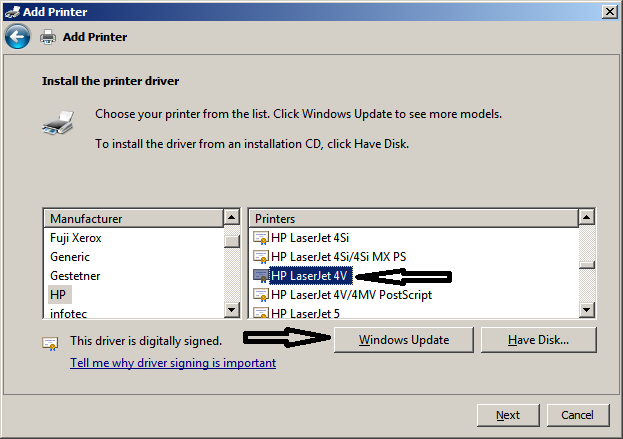Click the Have Disk button
This screenshot has width=623, height=439.
tap(538, 340)
